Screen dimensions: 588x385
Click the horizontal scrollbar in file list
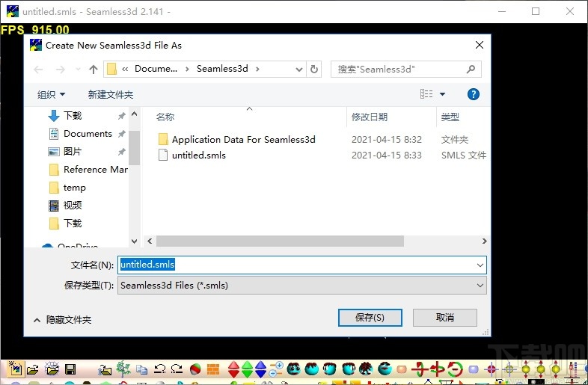pos(280,241)
